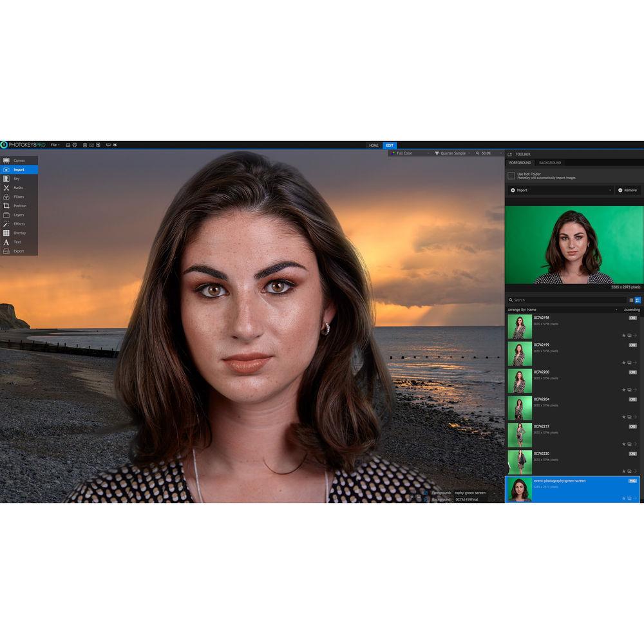Select the Key tool in the sidebar
The height and width of the screenshot is (644, 644).
pyautogui.click(x=17, y=178)
